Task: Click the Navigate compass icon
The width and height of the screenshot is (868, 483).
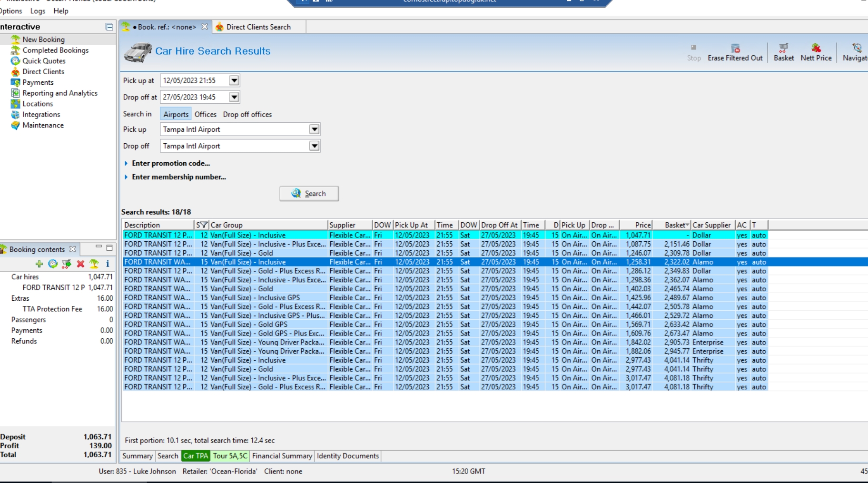Action: pyautogui.click(x=857, y=48)
